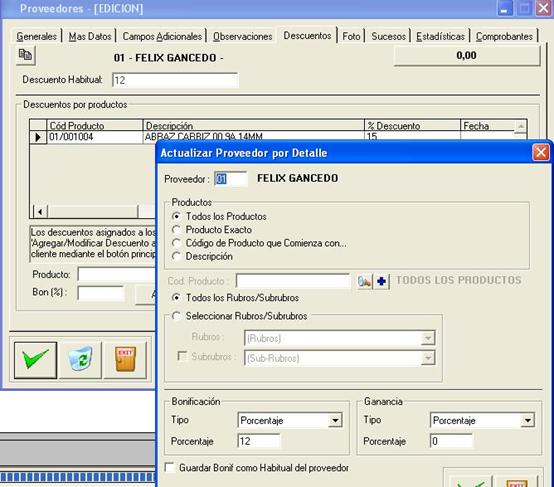Expand the Rubros combo box
This screenshot has height=487, width=554.
click(428, 338)
